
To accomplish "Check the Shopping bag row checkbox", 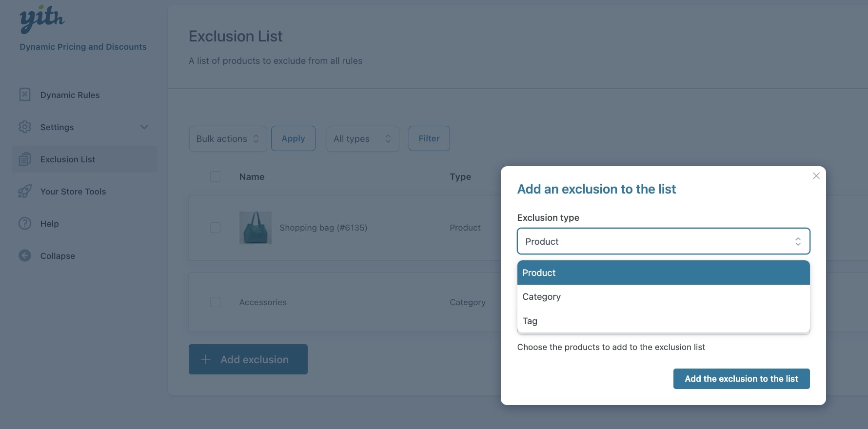I will pos(215,228).
